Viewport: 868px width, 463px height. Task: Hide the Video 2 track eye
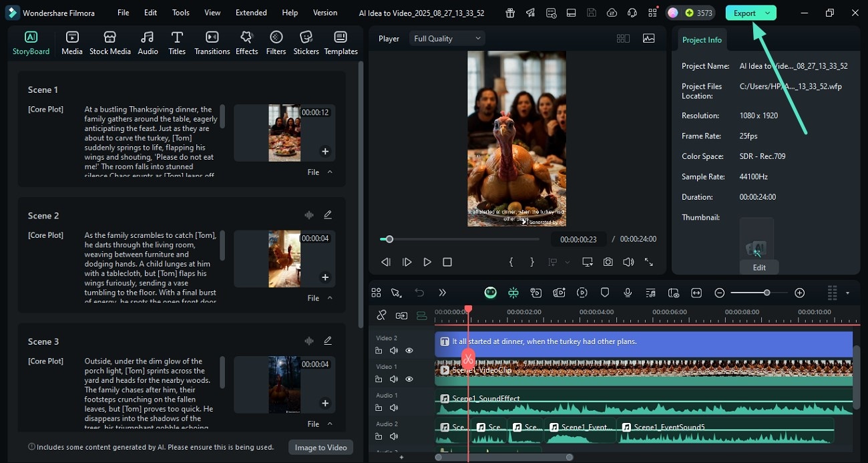tap(409, 351)
